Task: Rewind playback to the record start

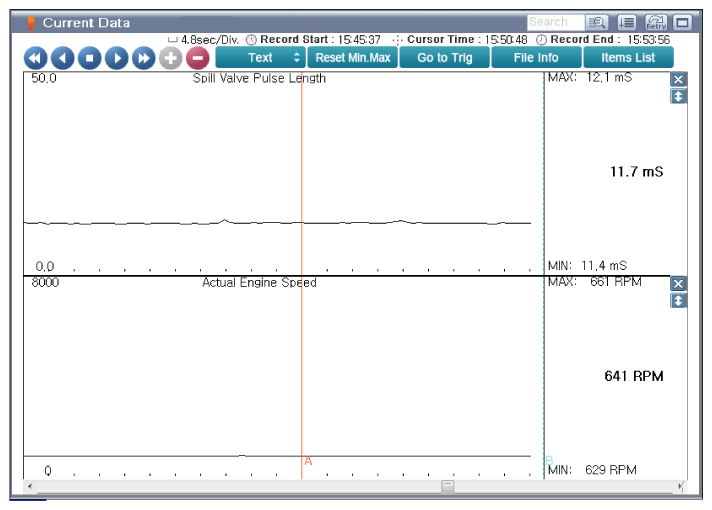Action: point(35,58)
